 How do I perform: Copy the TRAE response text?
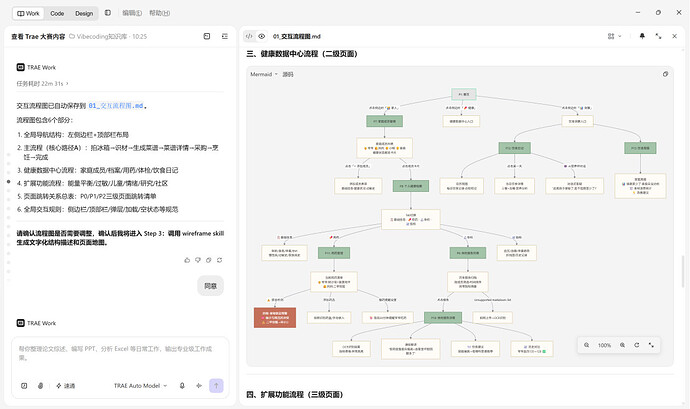pos(209,260)
